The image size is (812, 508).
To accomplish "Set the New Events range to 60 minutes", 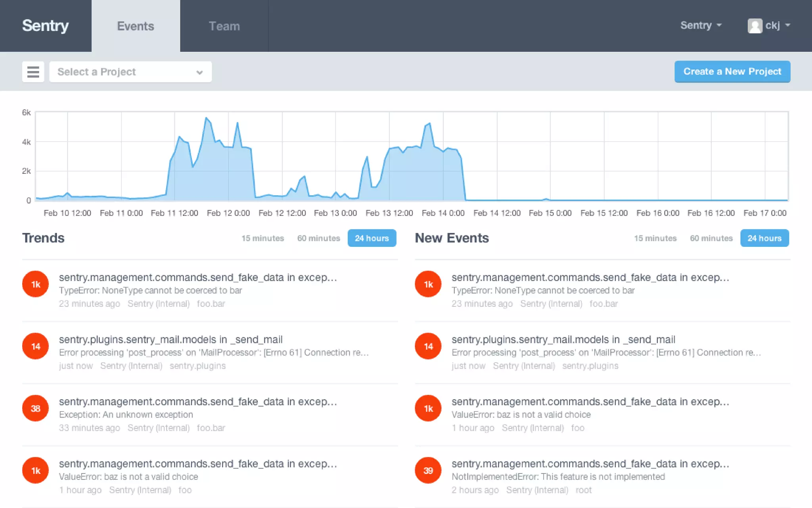I will point(711,238).
